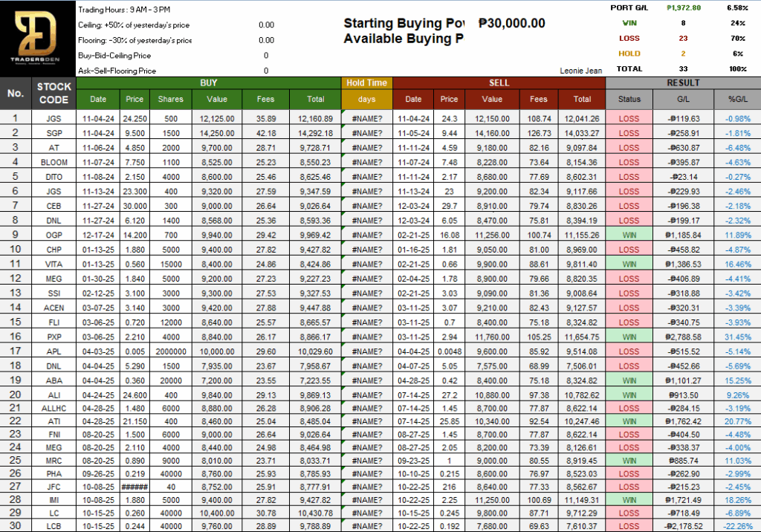Click the Status column header under RESULT

click(x=629, y=99)
